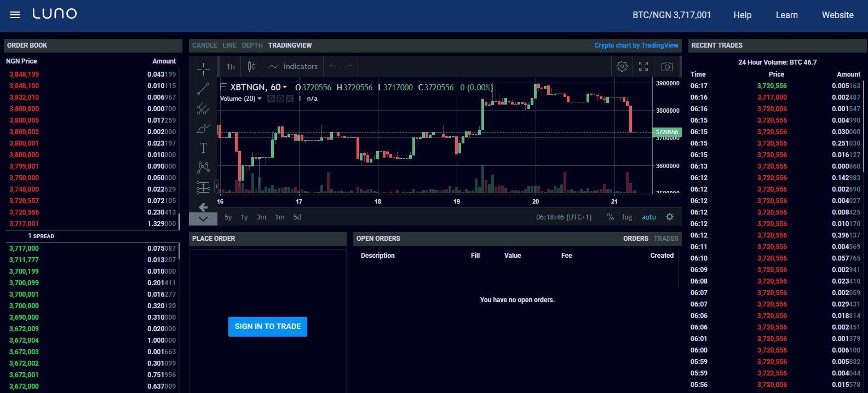Click the ask price 3,750,000
Viewport: 868px width, 393px height.
tap(24, 178)
